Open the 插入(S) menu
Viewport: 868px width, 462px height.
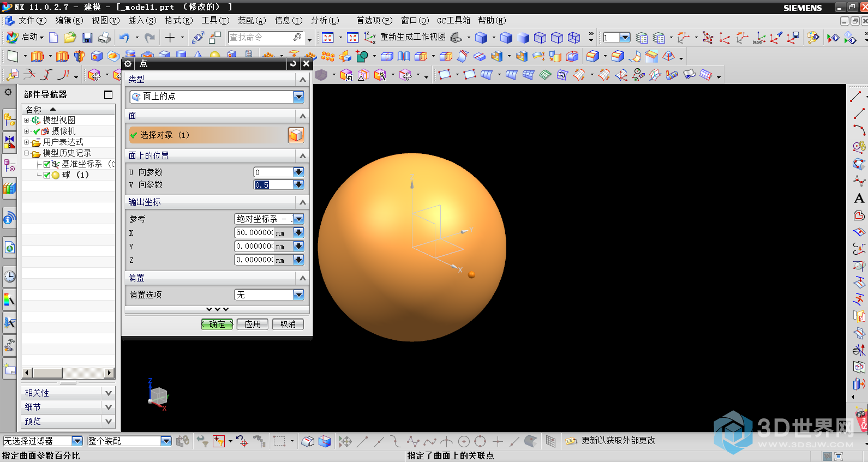pyautogui.click(x=142, y=20)
